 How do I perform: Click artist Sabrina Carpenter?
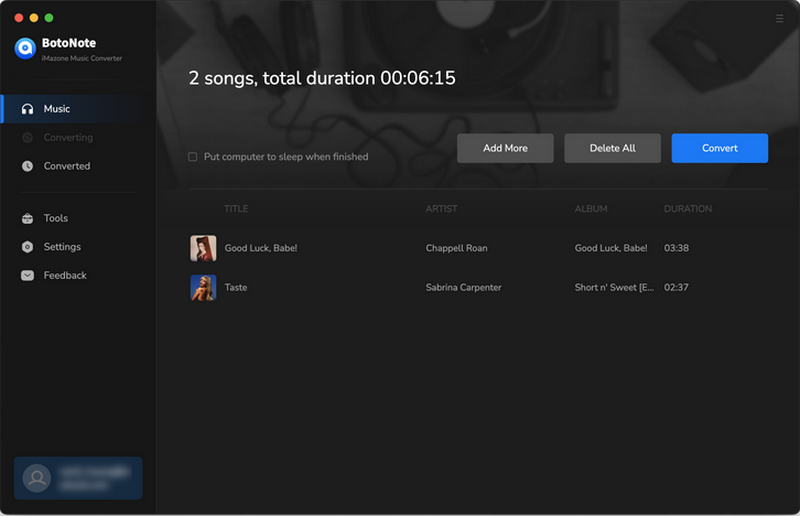click(463, 287)
